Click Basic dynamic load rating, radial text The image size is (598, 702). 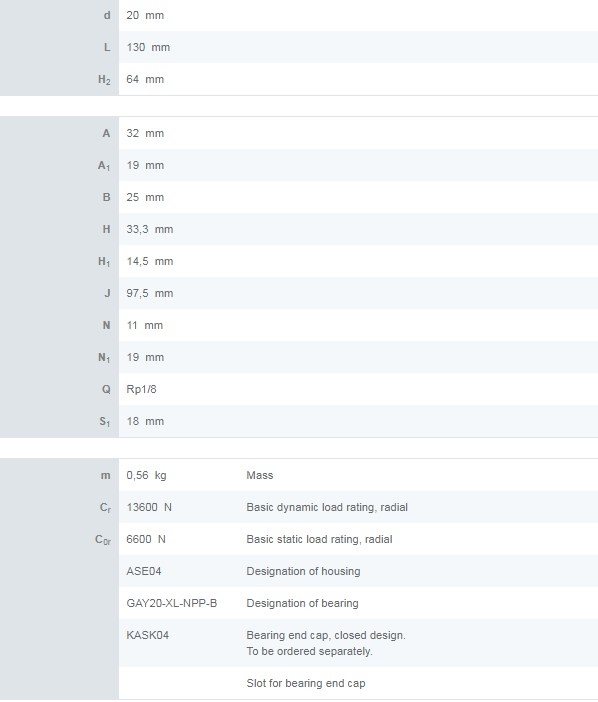(327, 507)
